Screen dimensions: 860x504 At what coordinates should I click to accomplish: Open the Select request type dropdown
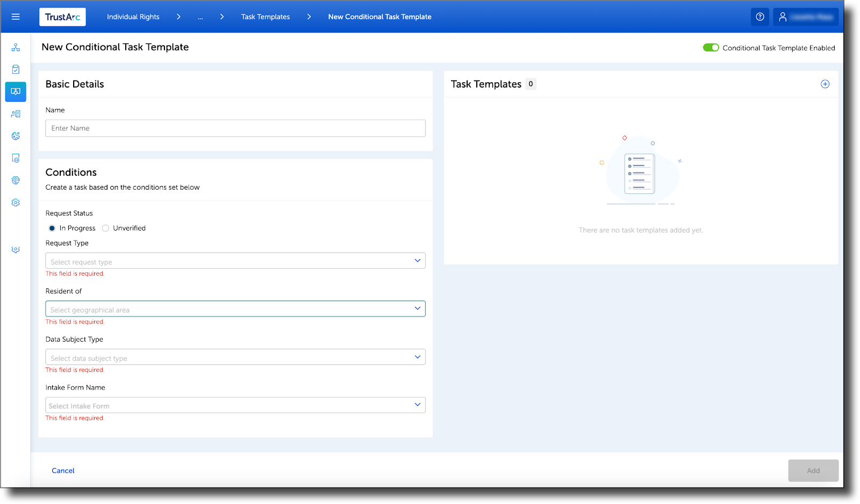coord(235,261)
